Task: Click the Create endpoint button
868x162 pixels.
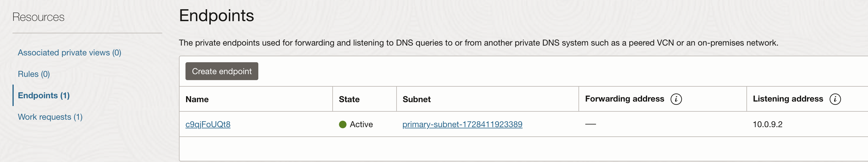Action: point(222,71)
